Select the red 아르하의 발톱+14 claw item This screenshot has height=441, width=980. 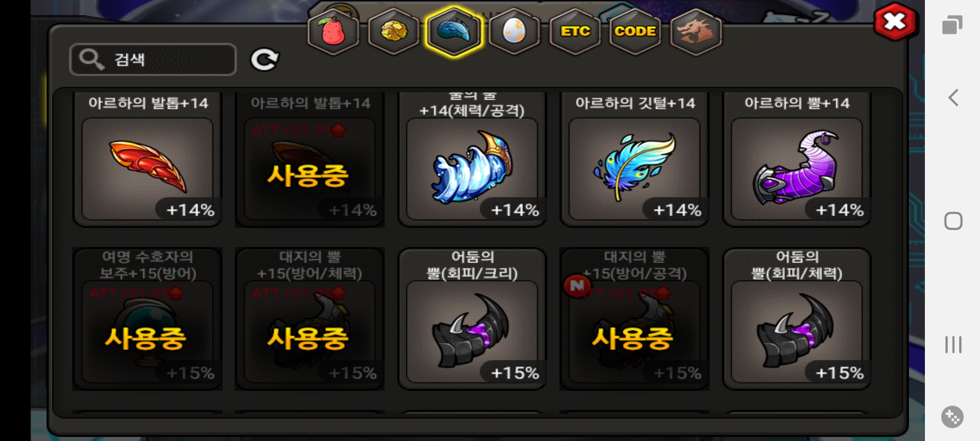click(x=147, y=159)
